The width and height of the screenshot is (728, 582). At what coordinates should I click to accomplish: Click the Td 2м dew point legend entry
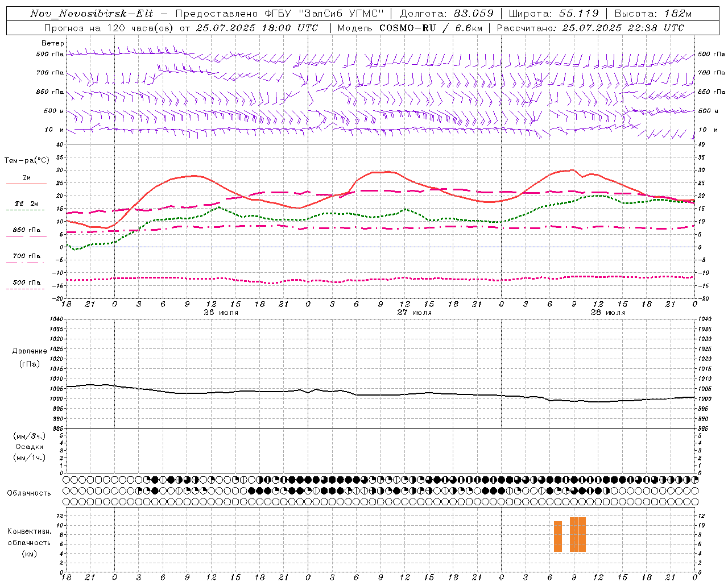tap(26, 203)
